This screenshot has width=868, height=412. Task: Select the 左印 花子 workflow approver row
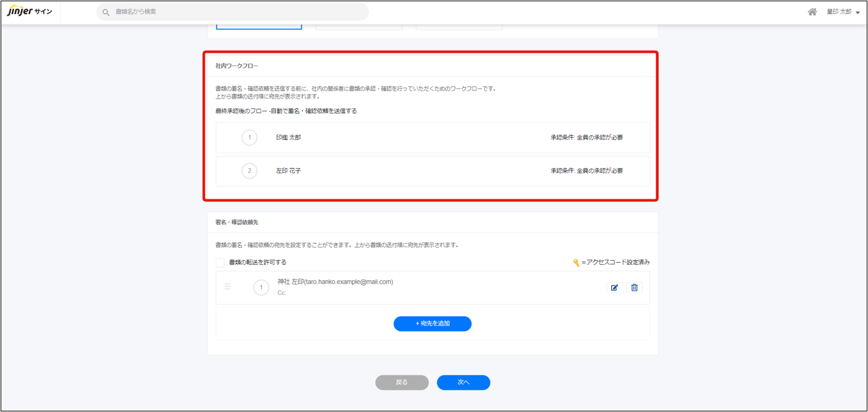(x=433, y=171)
